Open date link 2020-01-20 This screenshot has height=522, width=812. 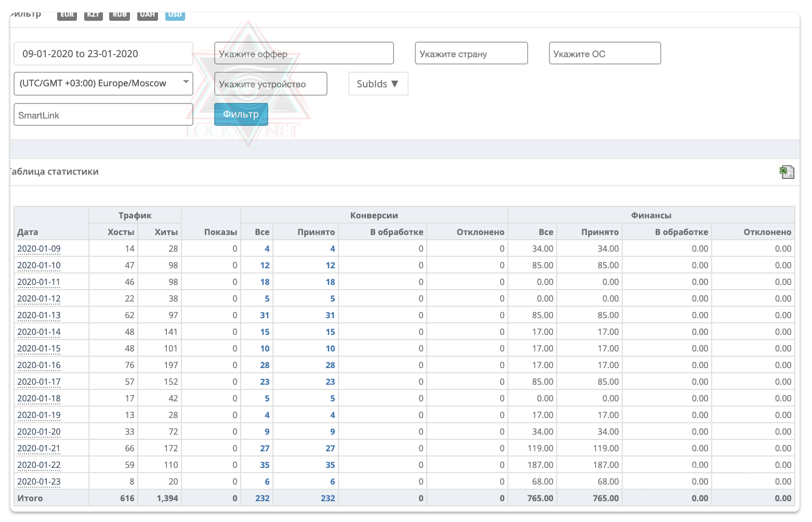click(x=39, y=432)
